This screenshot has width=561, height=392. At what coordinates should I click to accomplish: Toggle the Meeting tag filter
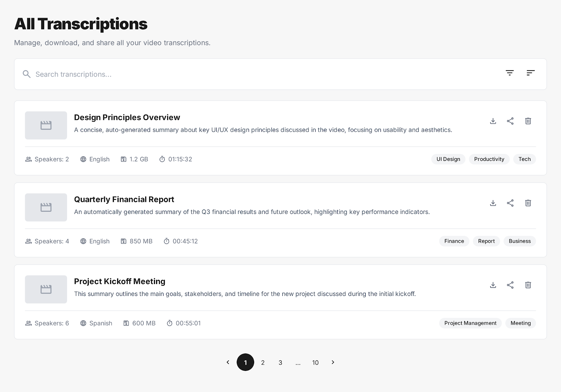click(520, 323)
